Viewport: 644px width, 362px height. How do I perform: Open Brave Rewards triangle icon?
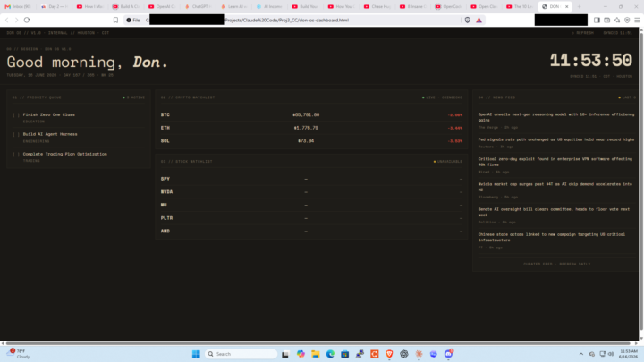tap(479, 20)
